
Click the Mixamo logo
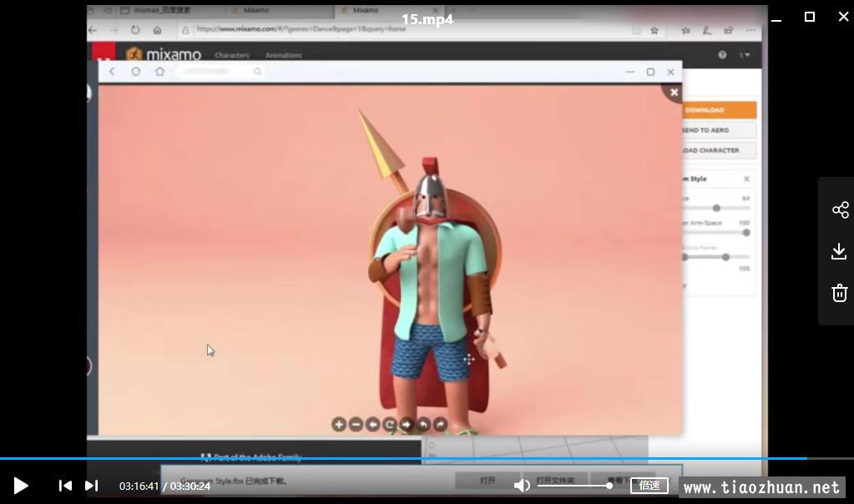164,54
